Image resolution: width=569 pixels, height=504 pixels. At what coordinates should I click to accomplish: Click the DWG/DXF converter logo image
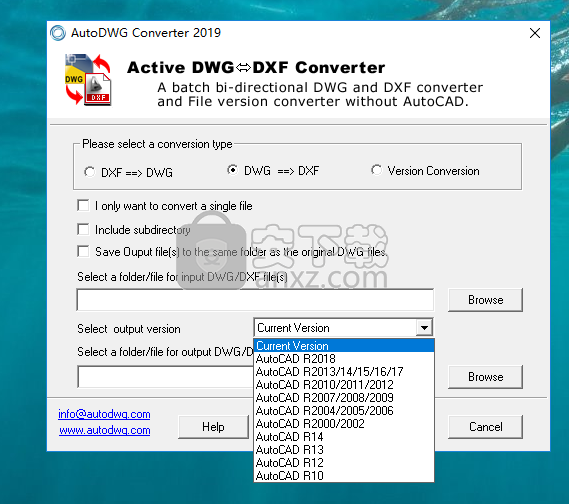(x=88, y=80)
